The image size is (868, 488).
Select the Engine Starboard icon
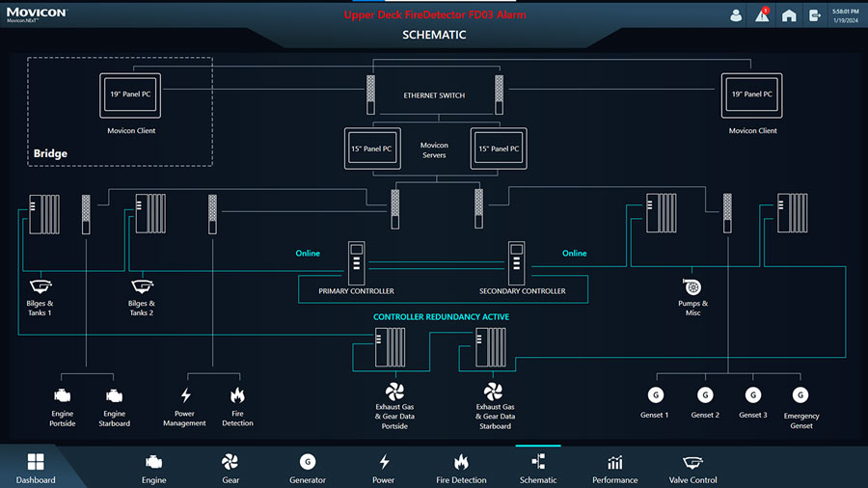click(x=114, y=395)
